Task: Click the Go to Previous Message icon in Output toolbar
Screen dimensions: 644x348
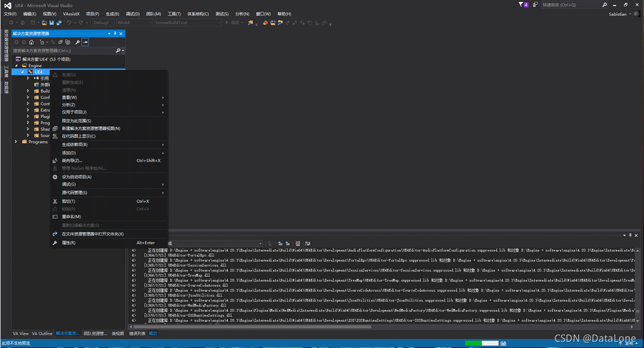Action: click(280, 244)
